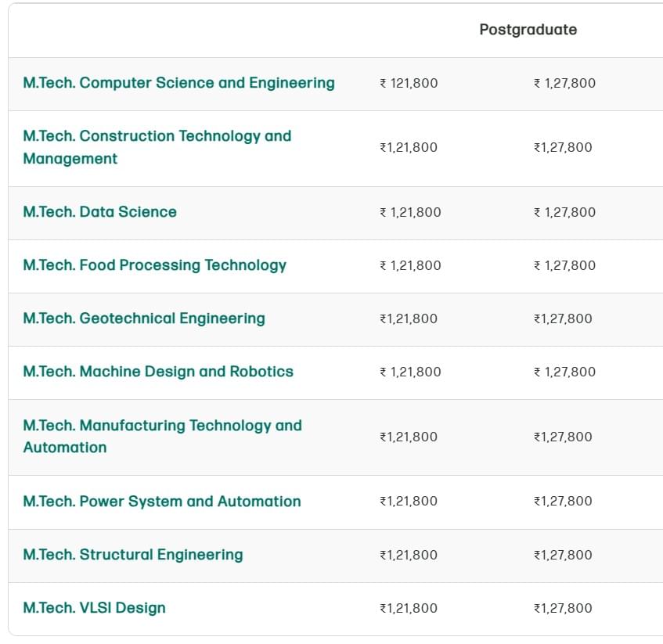Select ₹1,27,800 fee in Structural Engineering row

point(563,555)
